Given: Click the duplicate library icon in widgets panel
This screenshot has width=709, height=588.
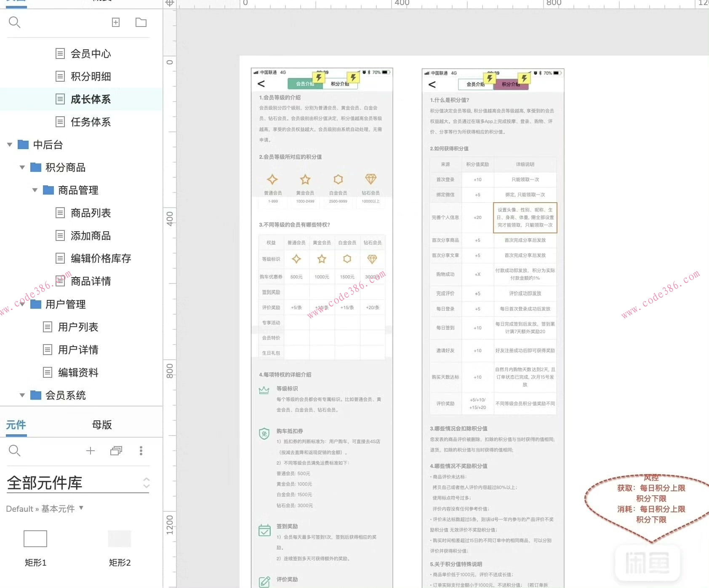Looking at the screenshot, I should coord(116,451).
